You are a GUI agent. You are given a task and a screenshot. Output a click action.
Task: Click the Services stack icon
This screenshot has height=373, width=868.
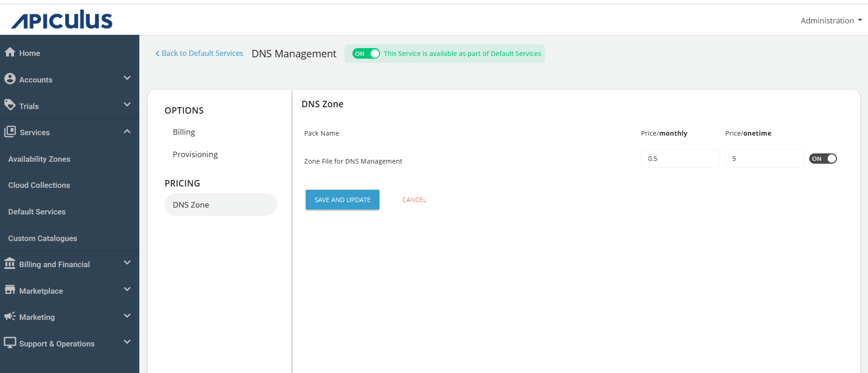tap(10, 132)
